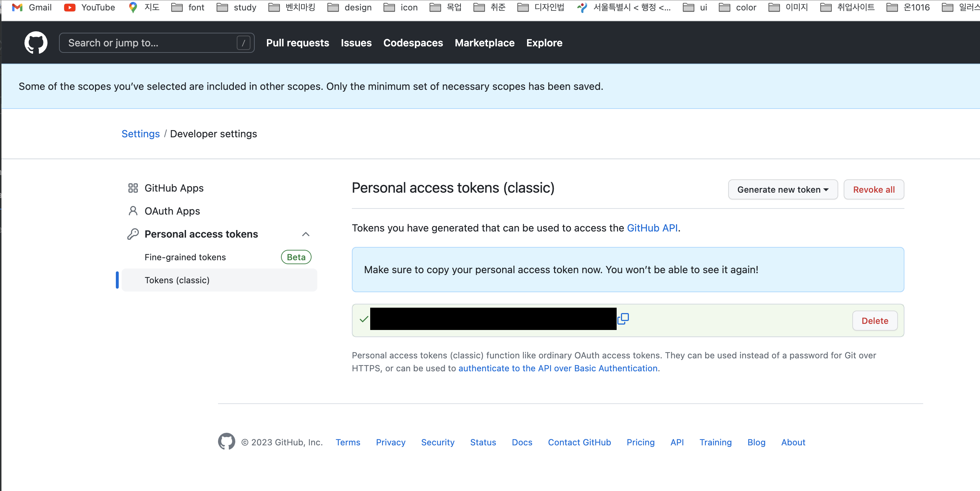The height and width of the screenshot is (491, 980).
Task: Open the 서울특별시 bookmark
Action: point(624,7)
